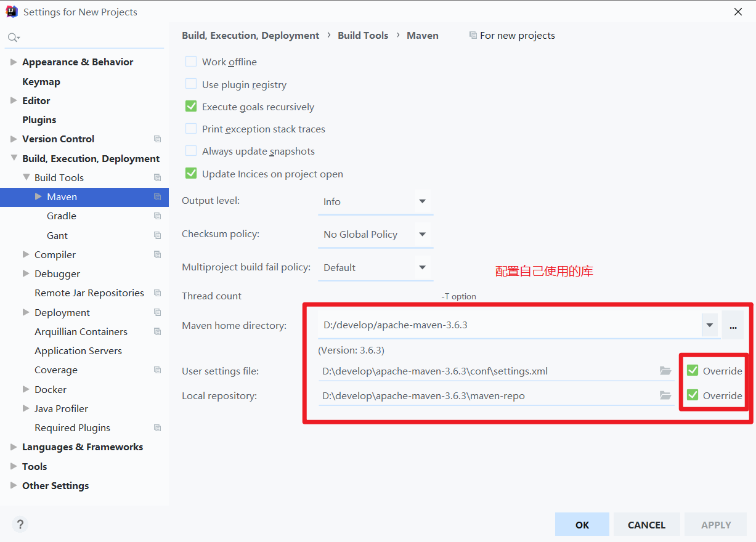This screenshot has height=542, width=756.
Task: Open Application Servers settings
Action: tap(78, 351)
